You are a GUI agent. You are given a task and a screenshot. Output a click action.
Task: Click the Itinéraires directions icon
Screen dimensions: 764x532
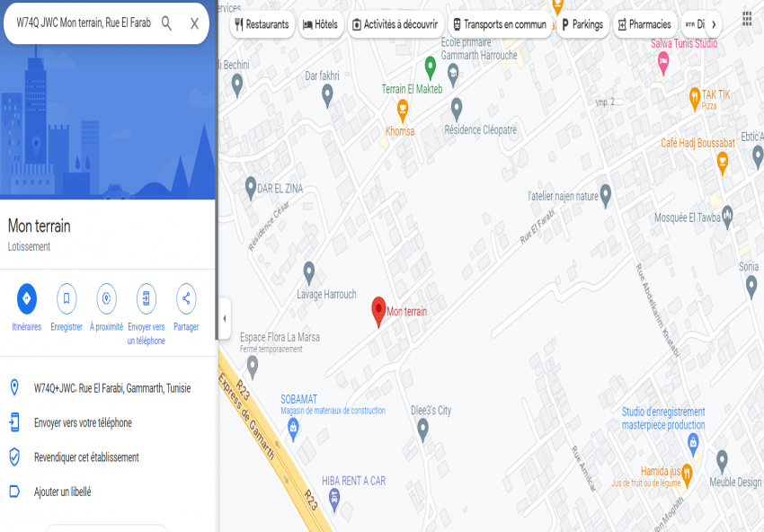click(27, 298)
